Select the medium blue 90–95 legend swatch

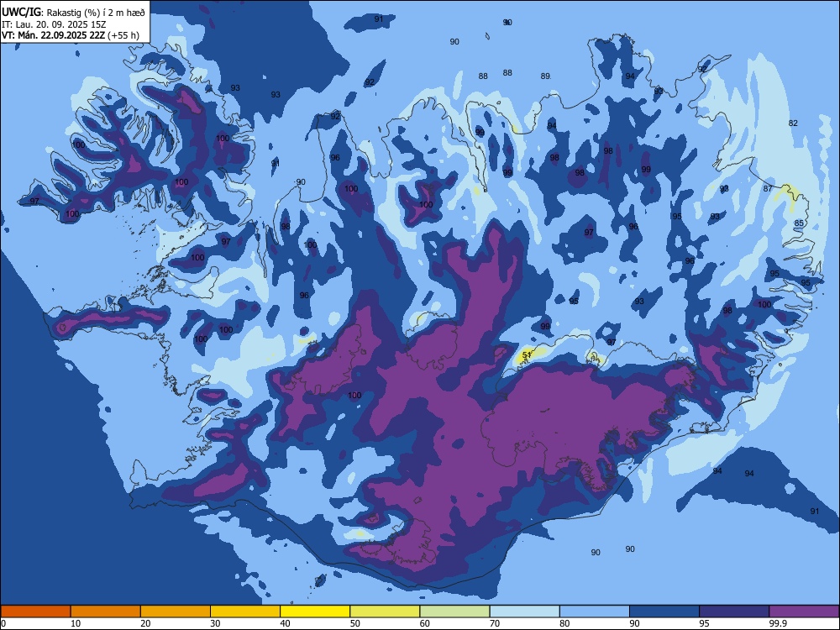coord(664,612)
